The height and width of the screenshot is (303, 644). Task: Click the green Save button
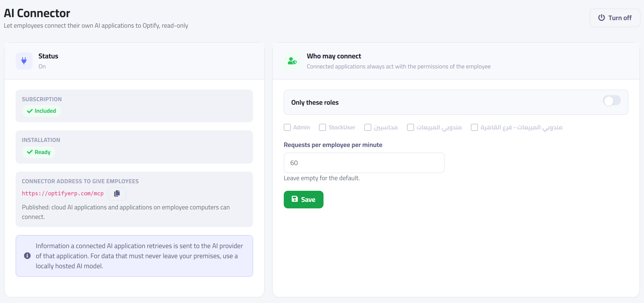coord(304,200)
